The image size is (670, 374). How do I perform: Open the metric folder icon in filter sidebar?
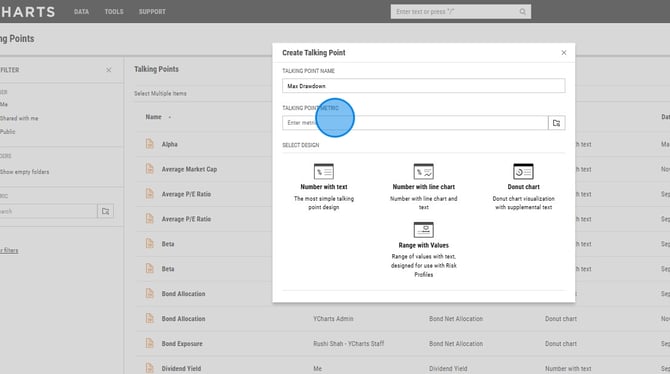point(106,211)
